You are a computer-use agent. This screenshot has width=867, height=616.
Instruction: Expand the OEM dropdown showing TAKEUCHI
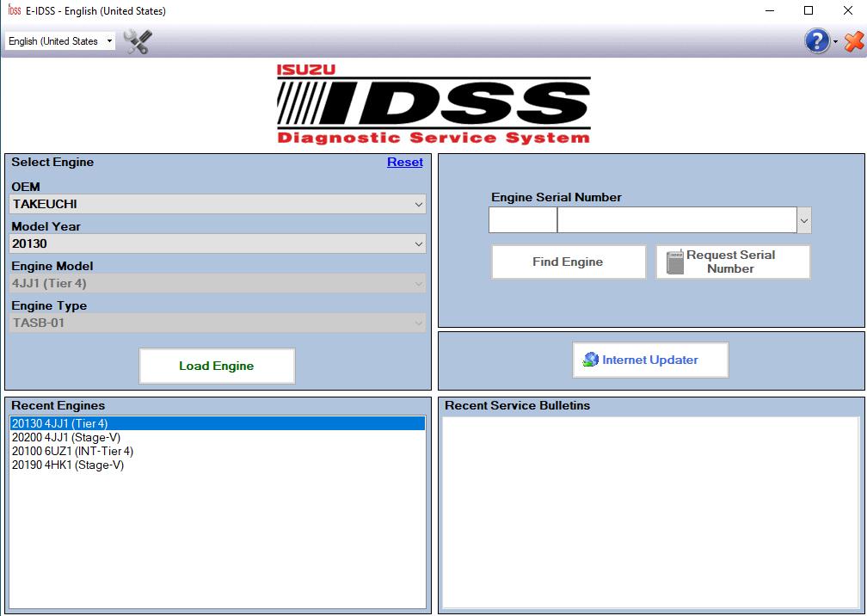coord(419,204)
